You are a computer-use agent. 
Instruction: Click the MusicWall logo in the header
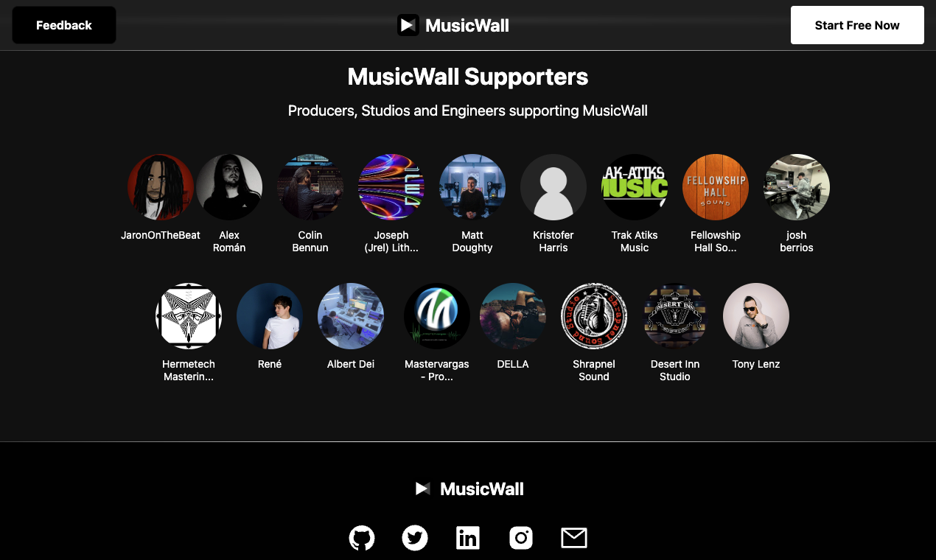pos(453,25)
